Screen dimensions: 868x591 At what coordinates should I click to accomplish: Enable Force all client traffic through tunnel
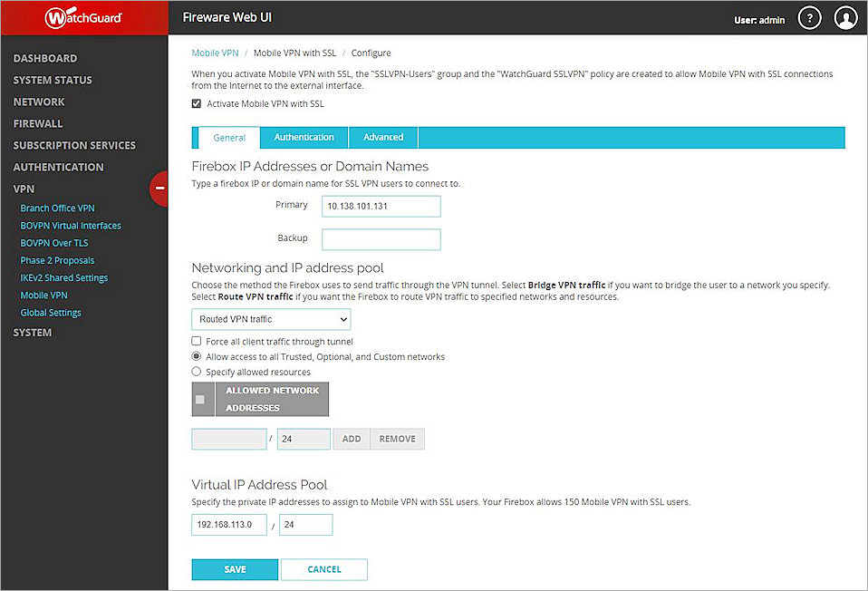pos(196,341)
